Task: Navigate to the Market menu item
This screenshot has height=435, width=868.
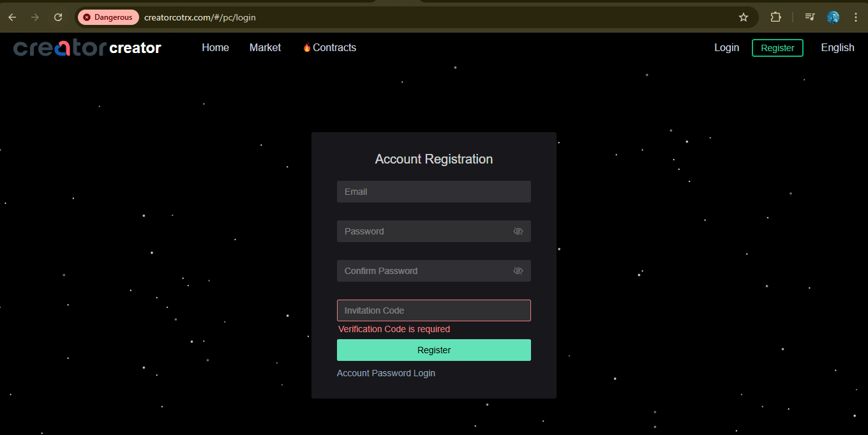Action: (x=265, y=47)
